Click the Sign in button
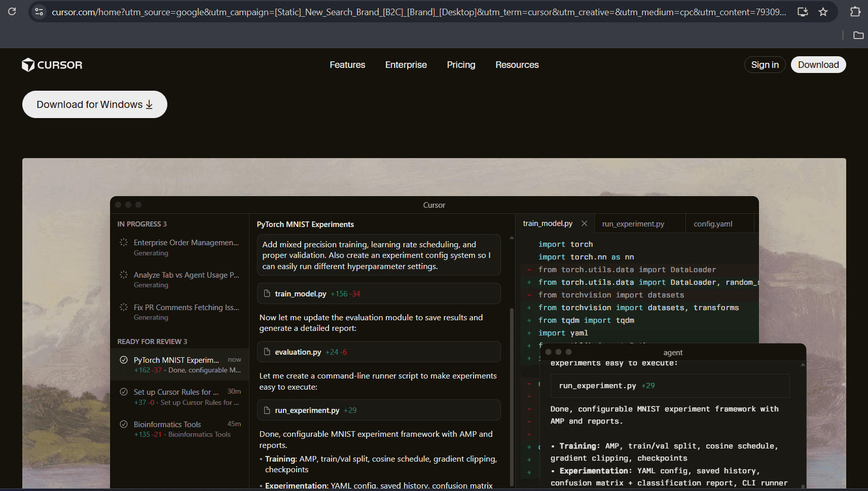The height and width of the screenshot is (491, 868). pos(765,65)
